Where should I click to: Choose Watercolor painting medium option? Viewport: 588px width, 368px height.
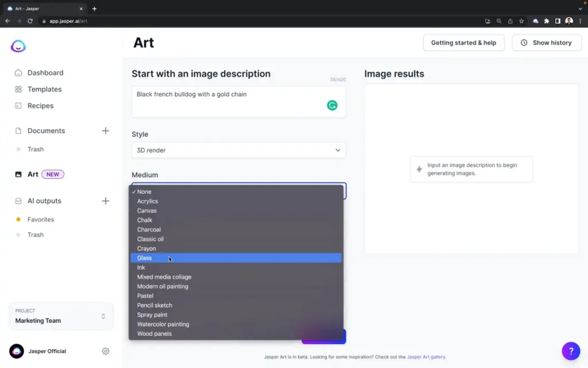[163, 324]
